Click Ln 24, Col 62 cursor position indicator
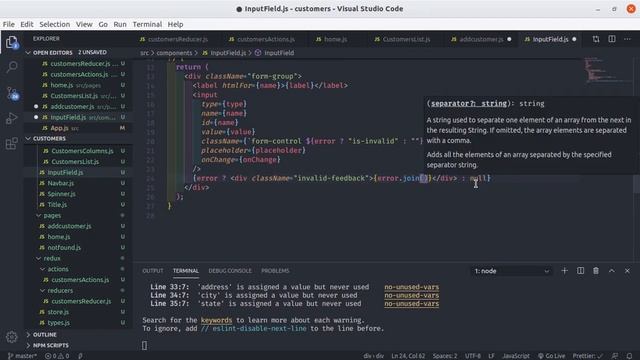 click(408, 356)
